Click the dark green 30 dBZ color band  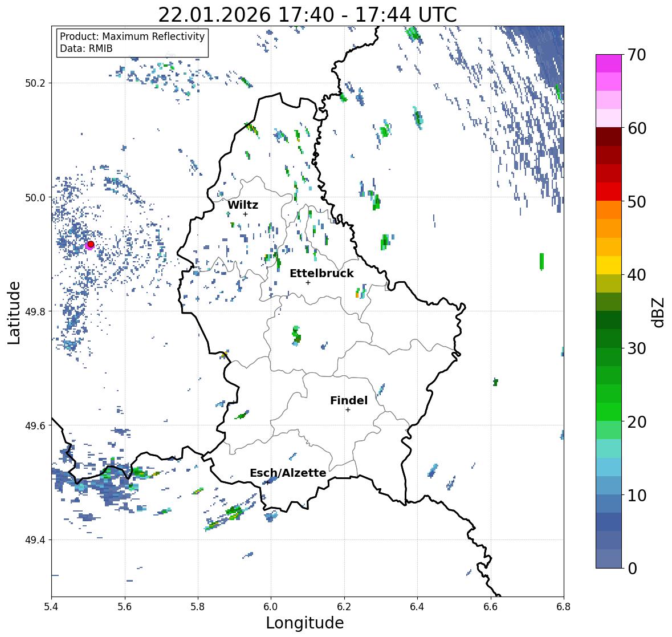[609, 338]
